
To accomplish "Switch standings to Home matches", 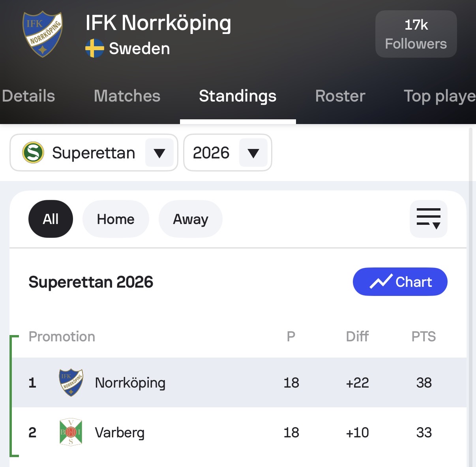I will 116,219.
